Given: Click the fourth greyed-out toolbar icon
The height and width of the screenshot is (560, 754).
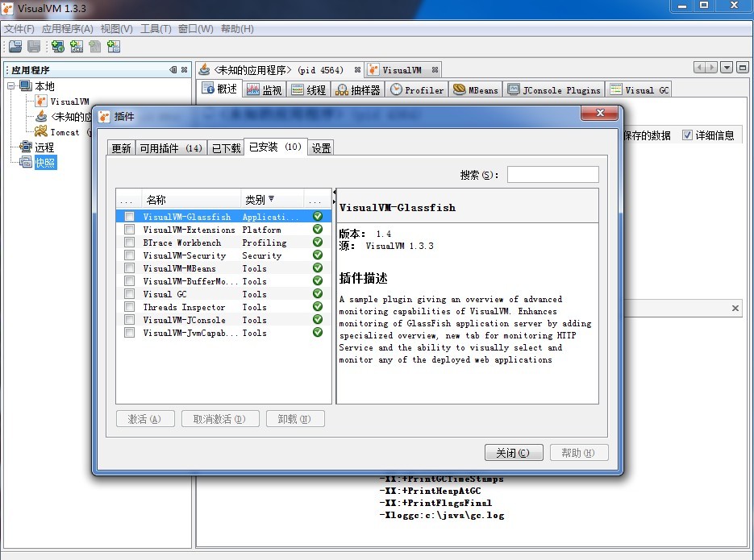Looking at the screenshot, I should click(94, 47).
